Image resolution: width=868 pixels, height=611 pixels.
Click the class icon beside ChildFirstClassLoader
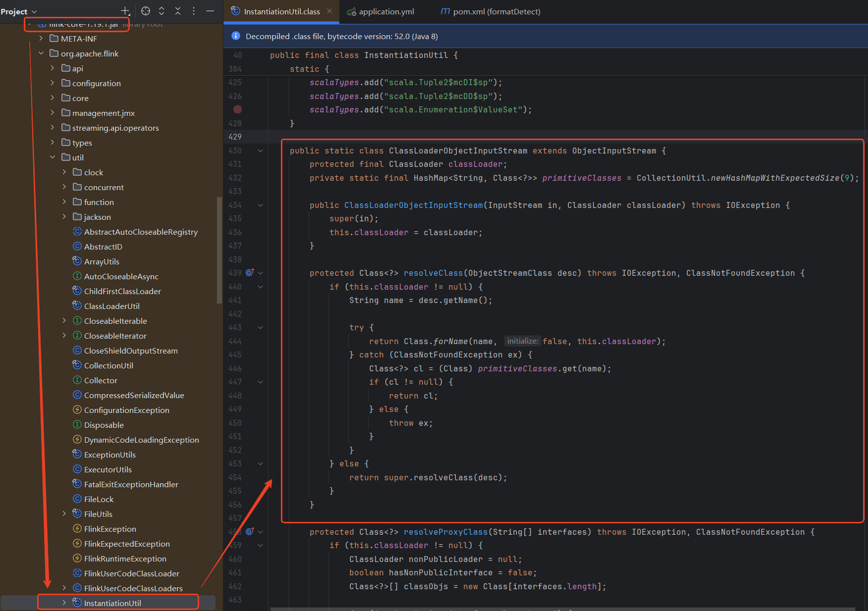pyautogui.click(x=77, y=291)
